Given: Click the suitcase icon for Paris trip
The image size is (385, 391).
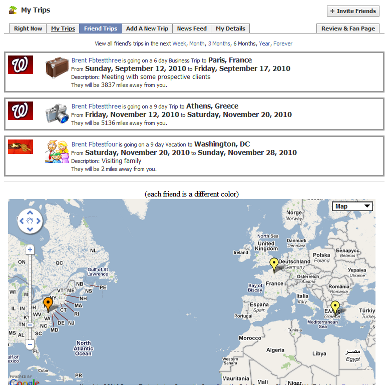Looking at the screenshot, I should click(57, 67).
